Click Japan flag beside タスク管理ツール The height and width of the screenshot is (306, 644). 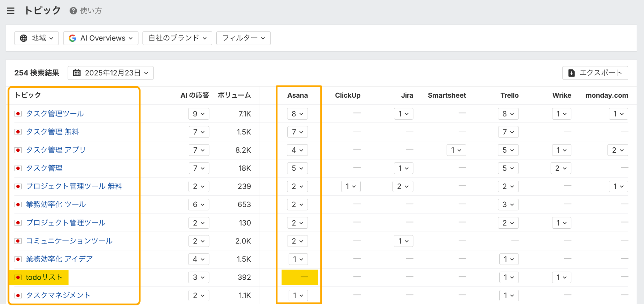tap(18, 114)
